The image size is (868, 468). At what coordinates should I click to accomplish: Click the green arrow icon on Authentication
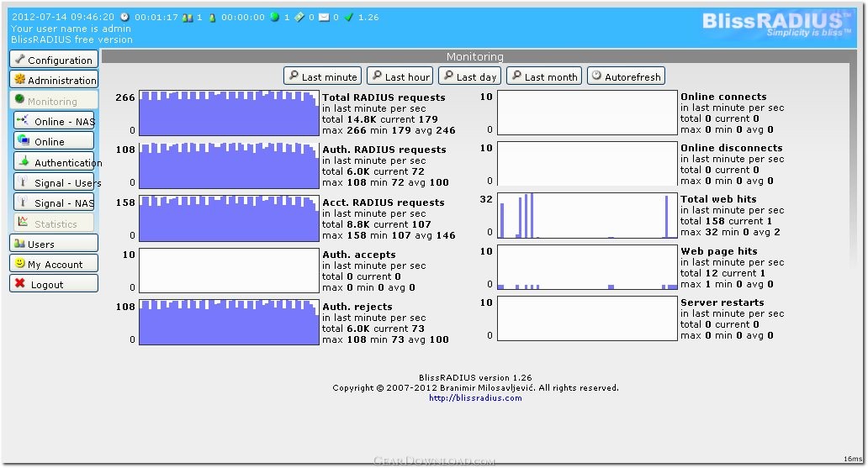point(24,160)
